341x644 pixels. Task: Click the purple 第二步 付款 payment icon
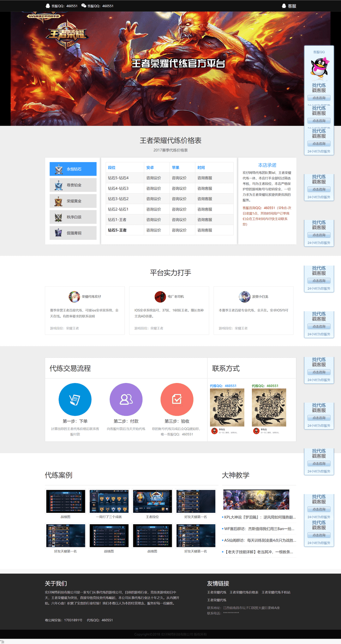pos(126,399)
